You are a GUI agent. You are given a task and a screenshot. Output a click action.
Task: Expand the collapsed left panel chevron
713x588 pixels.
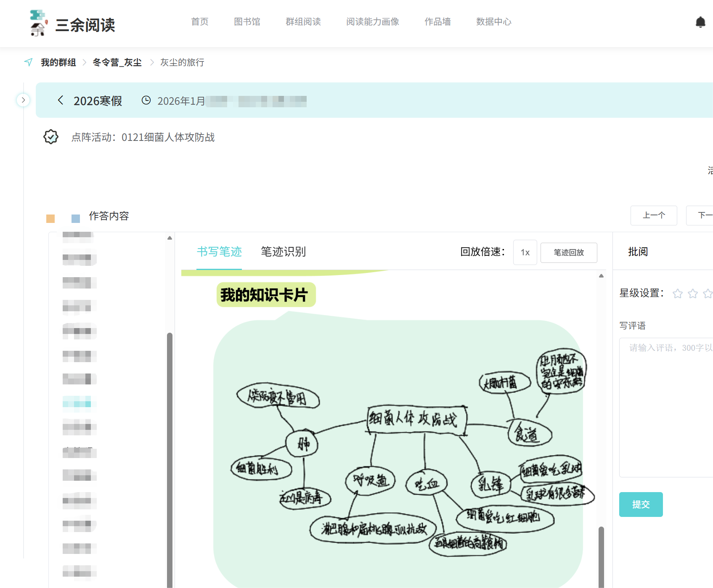coord(23,101)
